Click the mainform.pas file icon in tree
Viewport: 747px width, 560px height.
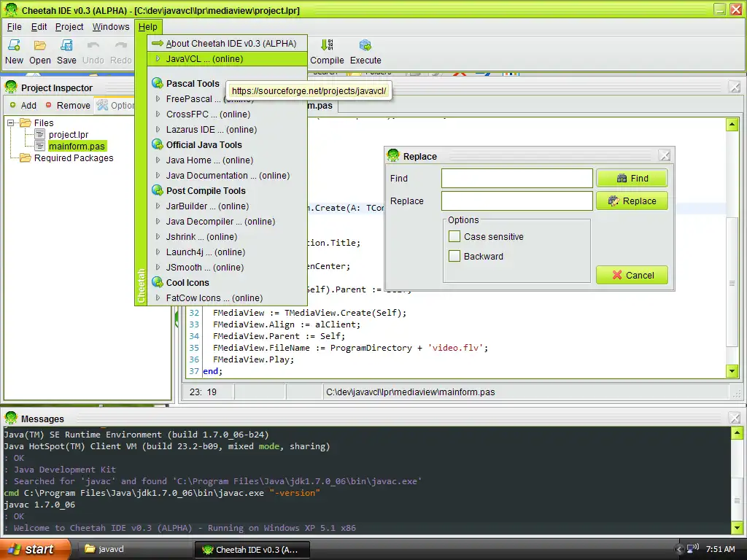pos(40,146)
